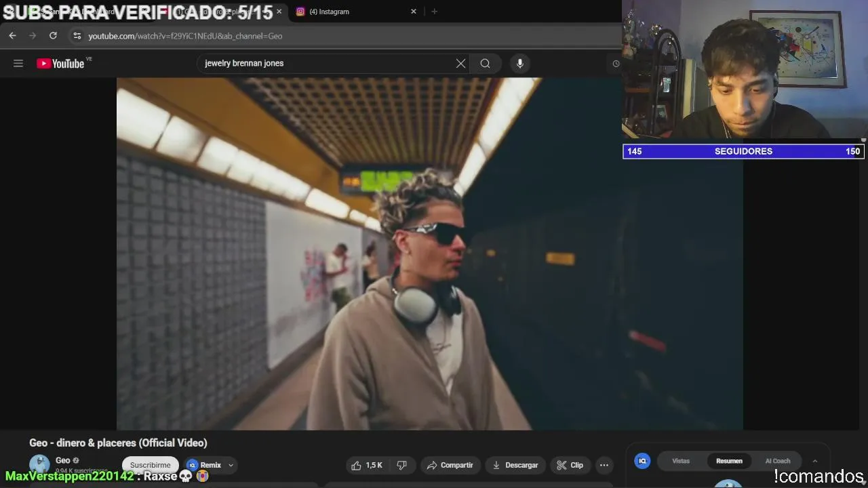
Task: Run search with magnifying glass button
Action: [485, 63]
